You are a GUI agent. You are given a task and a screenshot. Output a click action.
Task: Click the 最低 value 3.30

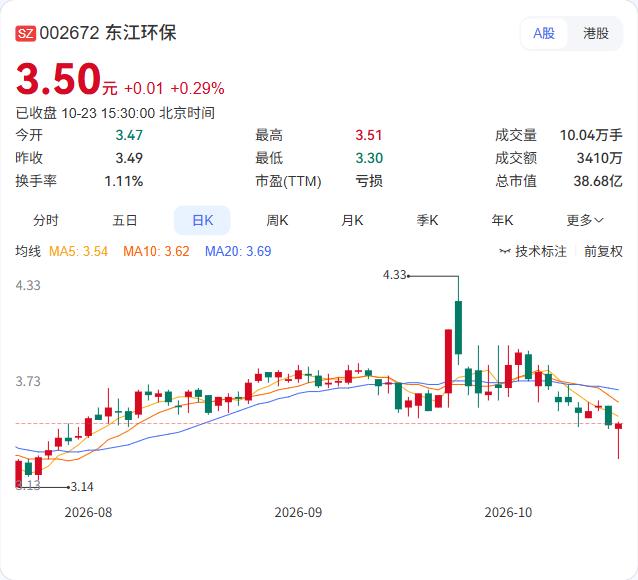(369, 158)
